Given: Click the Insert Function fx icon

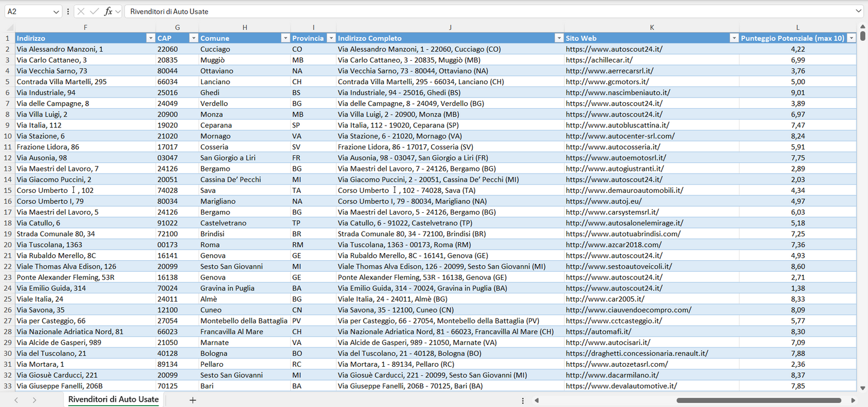Looking at the screenshot, I should pos(108,11).
